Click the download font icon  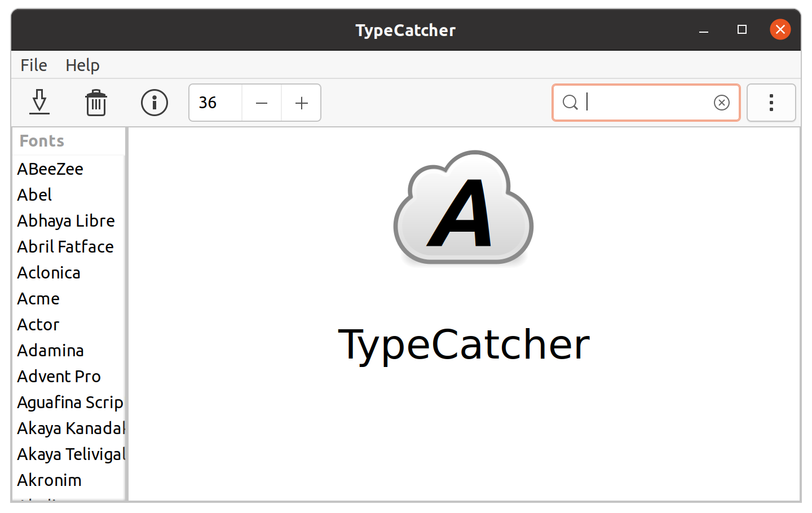(39, 103)
